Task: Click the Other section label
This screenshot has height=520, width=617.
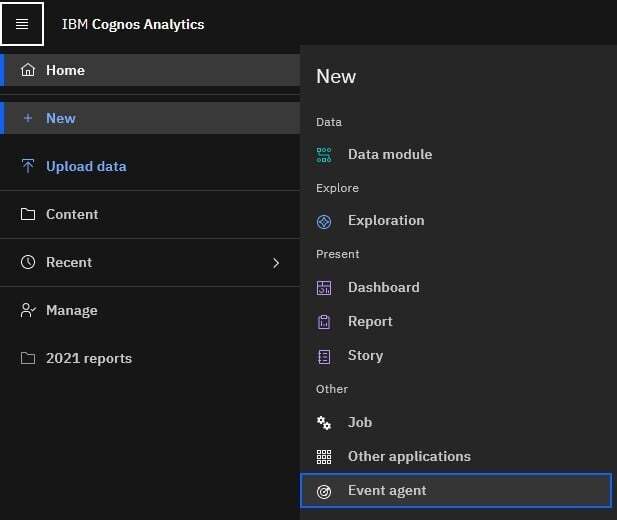Action: click(332, 389)
